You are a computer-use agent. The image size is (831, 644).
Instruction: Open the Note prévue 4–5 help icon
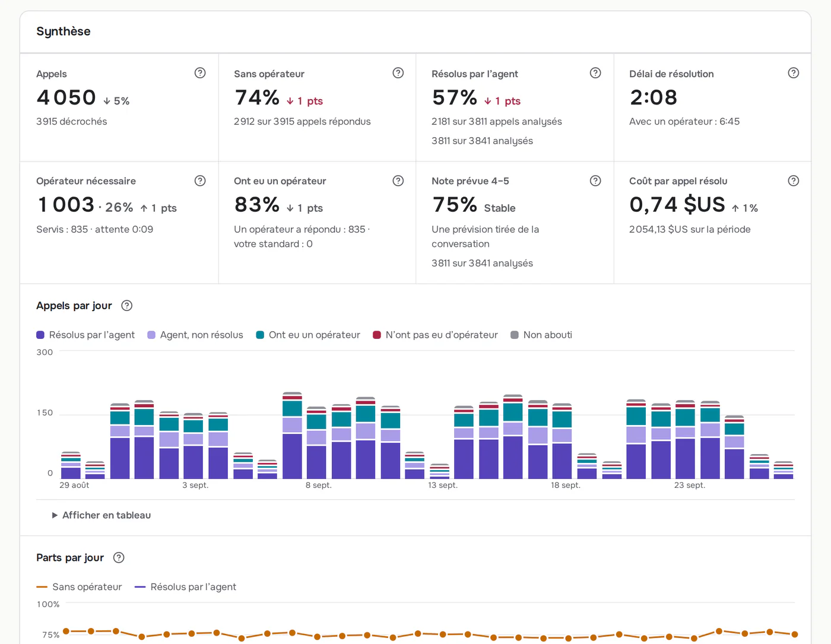pyautogui.click(x=595, y=180)
